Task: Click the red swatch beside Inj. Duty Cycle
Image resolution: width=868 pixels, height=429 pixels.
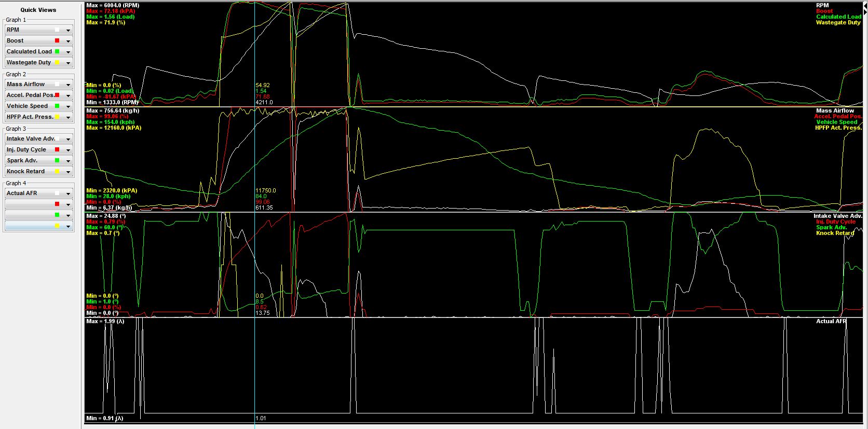Action: [57, 150]
